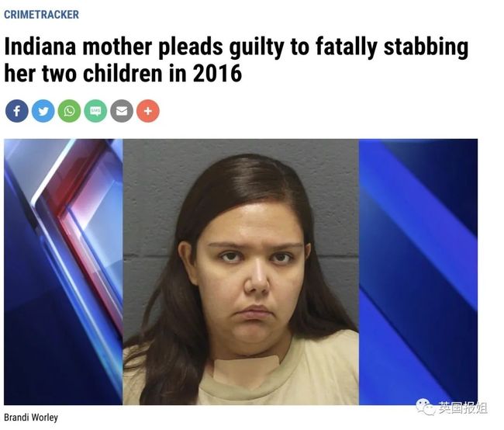
Task: Share article via SMS icon
Action: pos(95,111)
